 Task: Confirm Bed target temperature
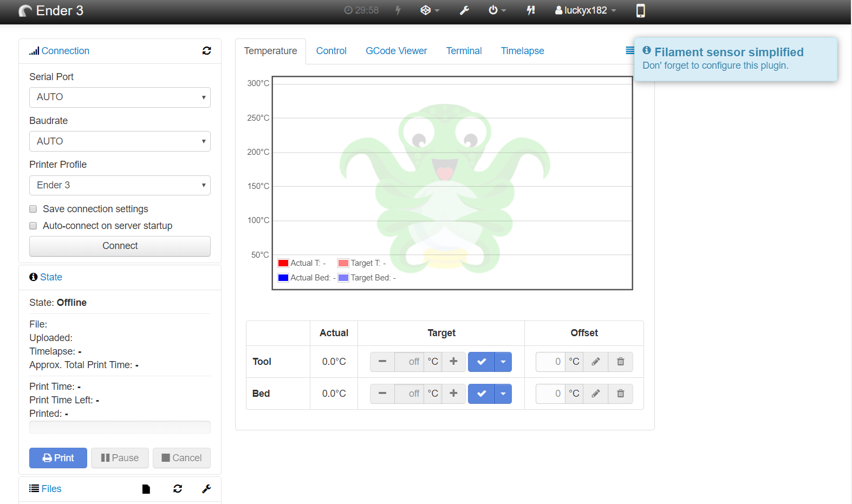pos(482,394)
